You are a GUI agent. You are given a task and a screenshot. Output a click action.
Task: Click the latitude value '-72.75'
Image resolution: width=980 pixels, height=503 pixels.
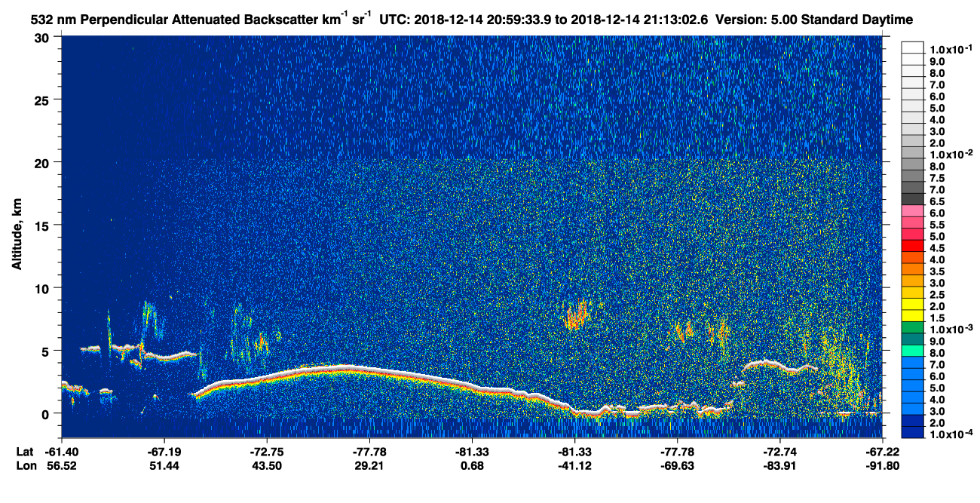[266, 452]
